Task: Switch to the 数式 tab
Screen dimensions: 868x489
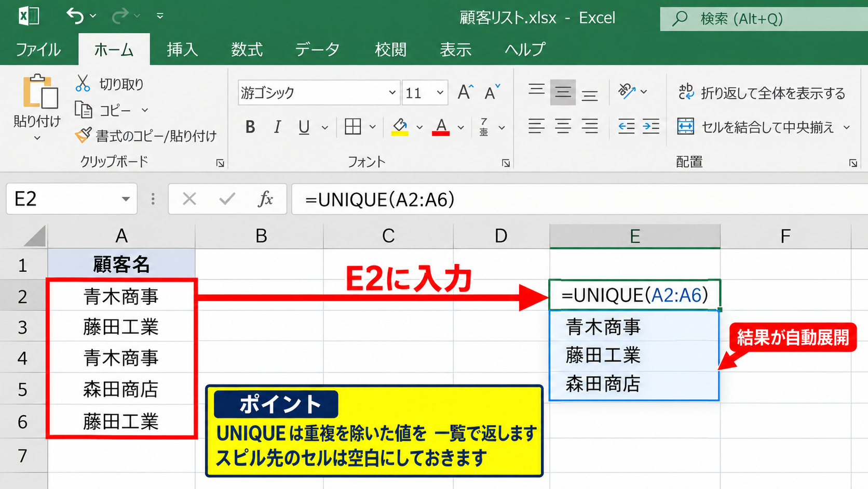Action: click(247, 49)
